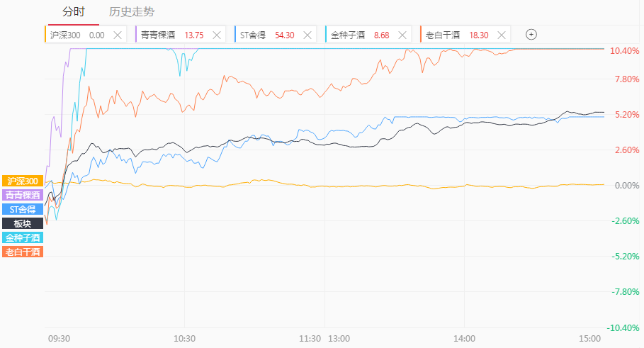Screen dimensions: 644x348
Task: Select the ST舍得 54.30 chip
Action: [x=275, y=35]
